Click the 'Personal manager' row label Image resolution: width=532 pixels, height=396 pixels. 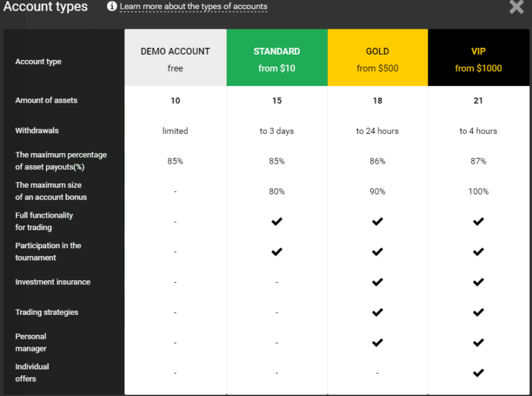(31, 342)
